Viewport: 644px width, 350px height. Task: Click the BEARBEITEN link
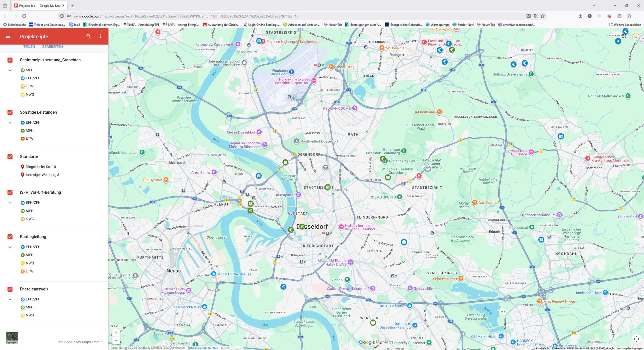coord(52,47)
